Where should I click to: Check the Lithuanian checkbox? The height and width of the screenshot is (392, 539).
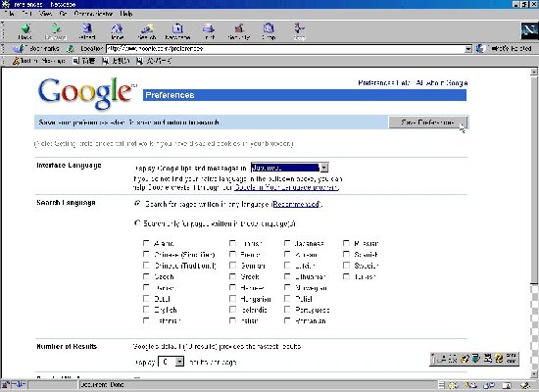[x=287, y=276]
